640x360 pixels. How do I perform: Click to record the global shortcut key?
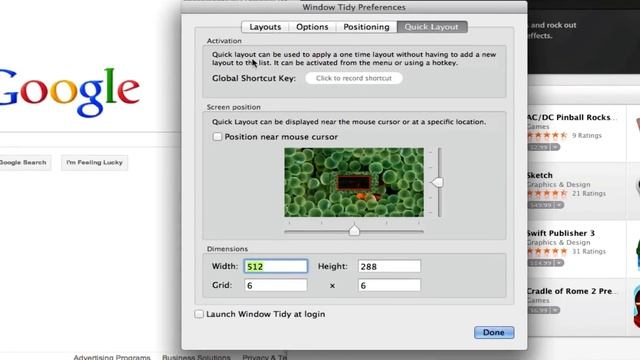354,78
